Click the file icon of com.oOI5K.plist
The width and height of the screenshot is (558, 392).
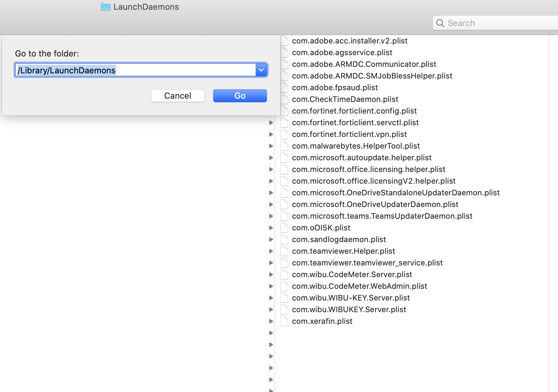tap(284, 228)
